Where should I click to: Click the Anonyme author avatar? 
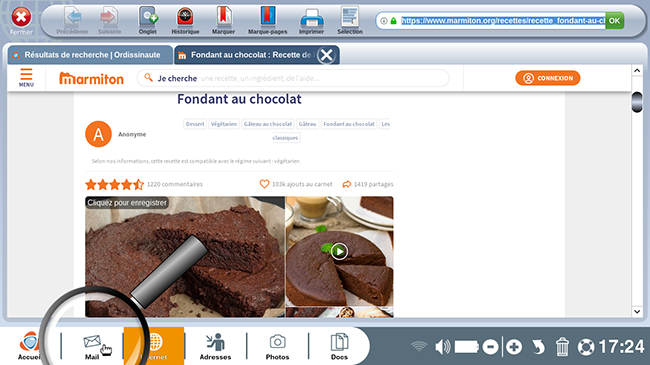98,134
